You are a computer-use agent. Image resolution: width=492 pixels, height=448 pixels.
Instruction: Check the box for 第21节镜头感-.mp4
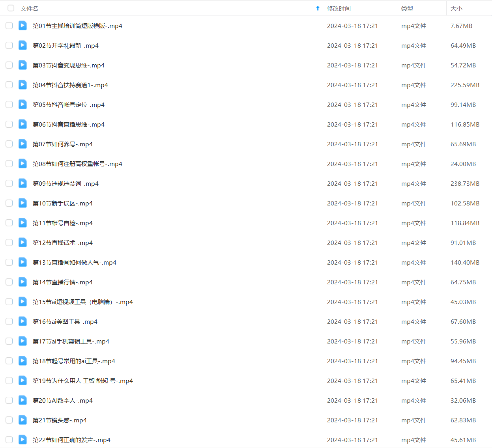(9, 420)
